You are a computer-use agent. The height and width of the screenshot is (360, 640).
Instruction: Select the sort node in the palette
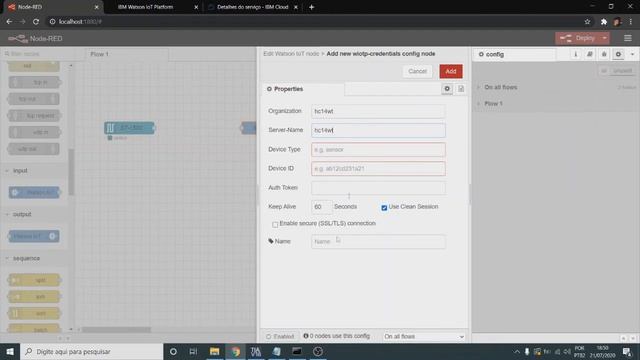pyautogui.click(x=34, y=313)
